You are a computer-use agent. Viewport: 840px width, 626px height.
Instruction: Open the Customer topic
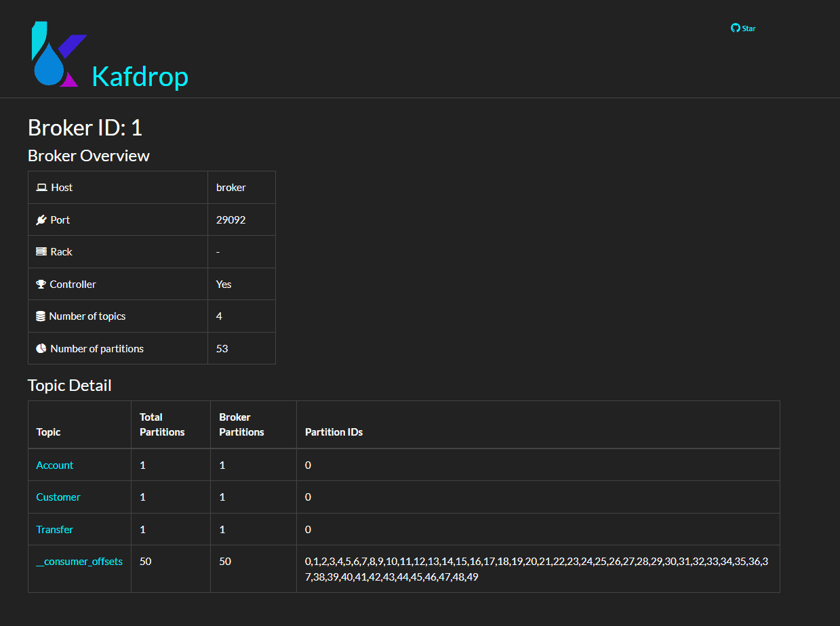pyautogui.click(x=58, y=497)
